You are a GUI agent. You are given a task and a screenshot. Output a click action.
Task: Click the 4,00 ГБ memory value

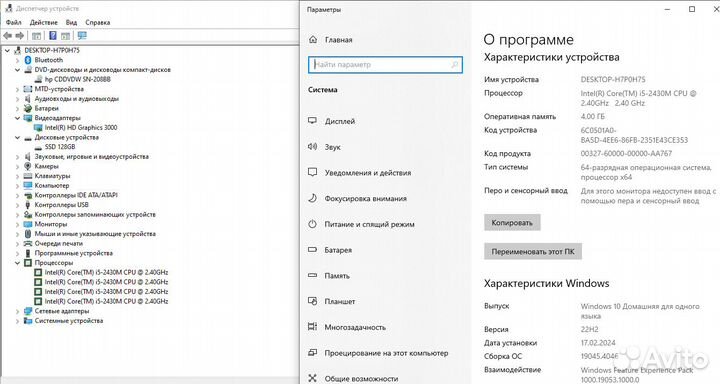[592, 117]
